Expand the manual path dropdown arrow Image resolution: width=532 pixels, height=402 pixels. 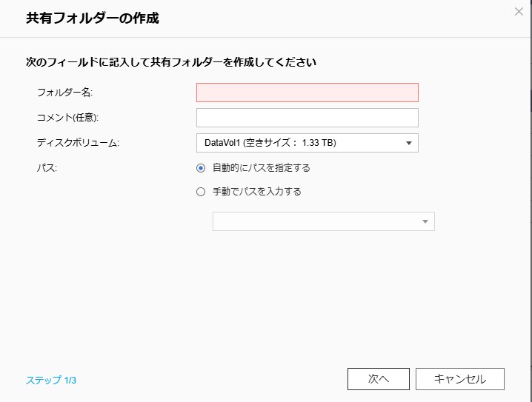pos(425,221)
